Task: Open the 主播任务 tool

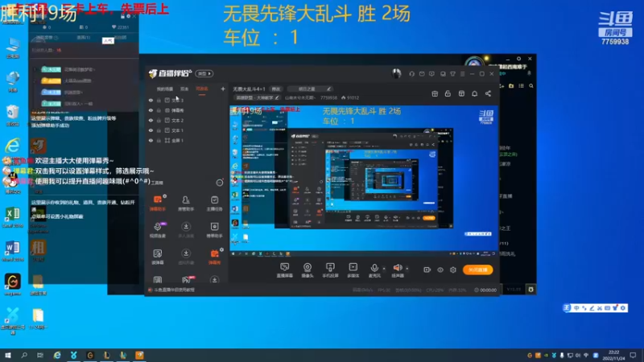Action: (x=214, y=203)
